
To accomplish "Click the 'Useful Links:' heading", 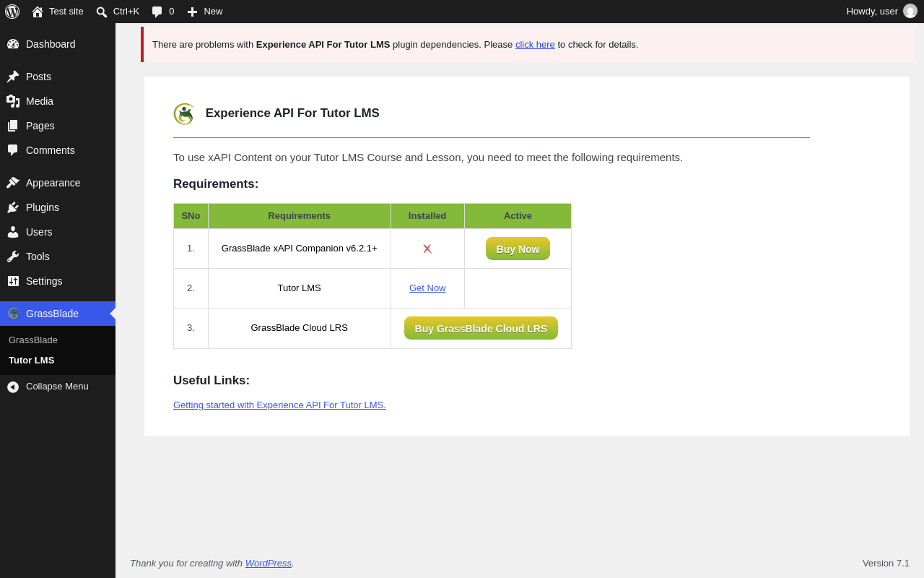I will (x=212, y=381).
